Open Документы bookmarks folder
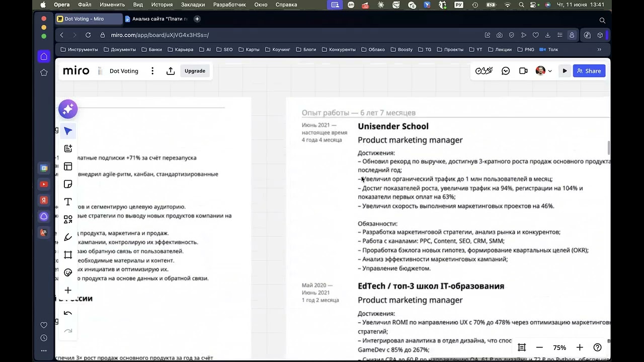The width and height of the screenshot is (644, 362). 120,49
